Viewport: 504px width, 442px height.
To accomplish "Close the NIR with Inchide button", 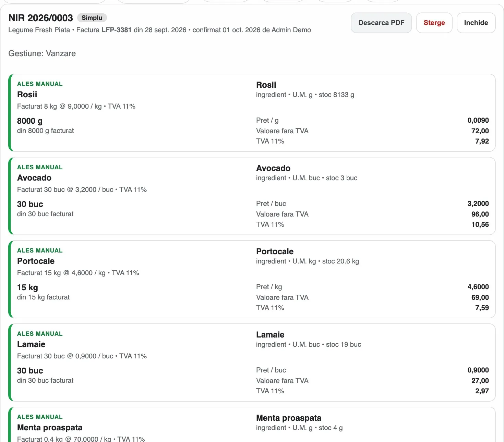I will coord(476,23).
